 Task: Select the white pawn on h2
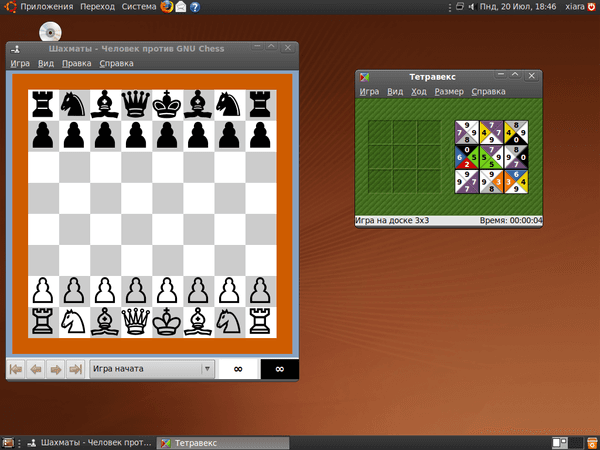[x=261, y=291]
